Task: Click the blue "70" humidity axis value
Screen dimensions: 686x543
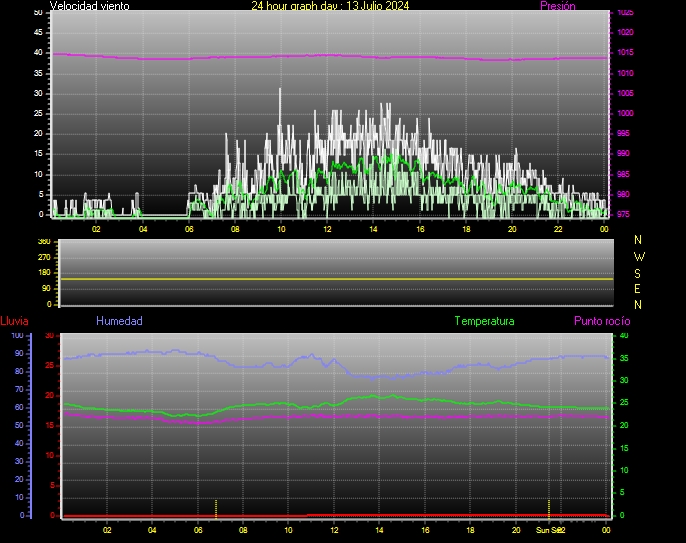Action: pos(19,389)
